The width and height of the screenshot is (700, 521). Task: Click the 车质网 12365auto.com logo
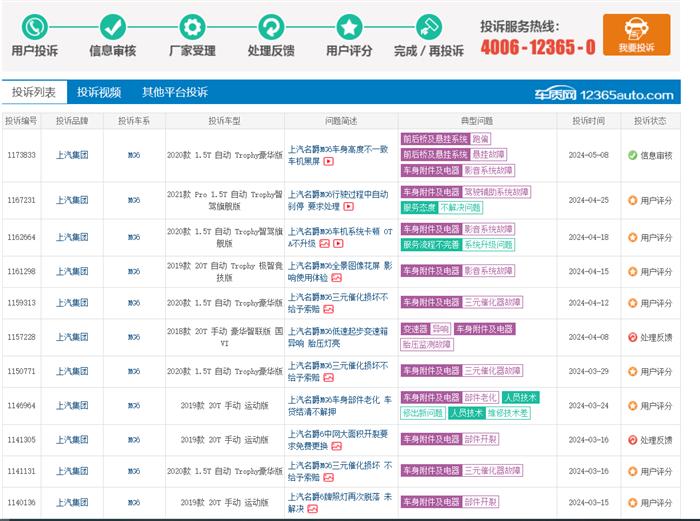604,95
